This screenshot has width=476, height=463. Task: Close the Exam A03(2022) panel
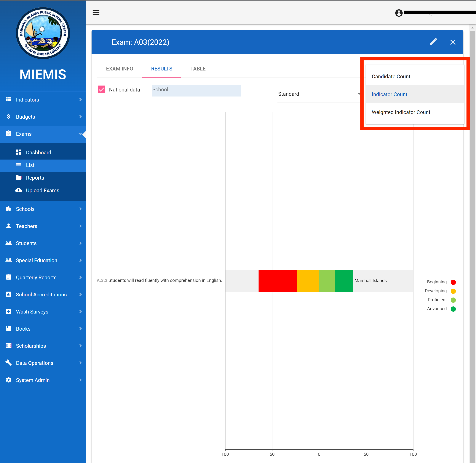click(x=453, y=42)
